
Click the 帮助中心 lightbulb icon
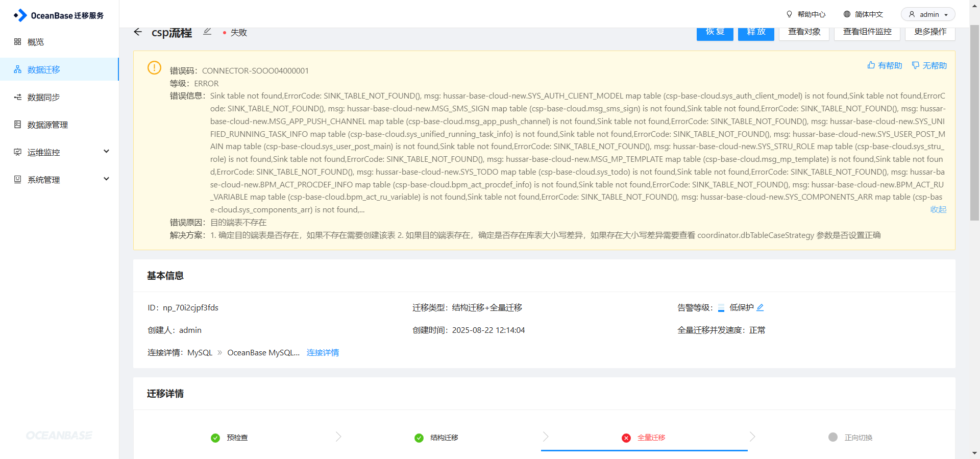click(789, 14)
